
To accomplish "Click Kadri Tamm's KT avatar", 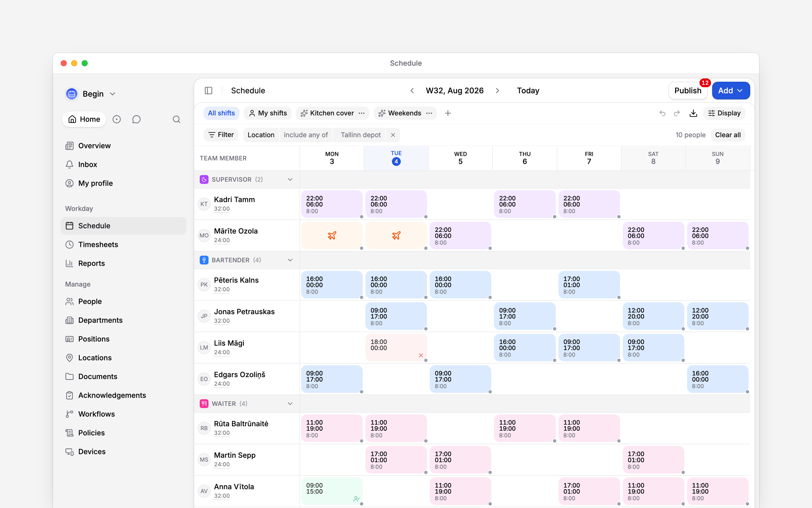I will point(204,204).
